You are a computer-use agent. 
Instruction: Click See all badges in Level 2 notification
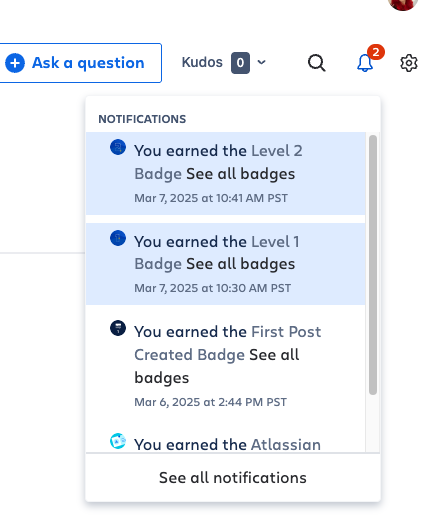tap(241, 174)
